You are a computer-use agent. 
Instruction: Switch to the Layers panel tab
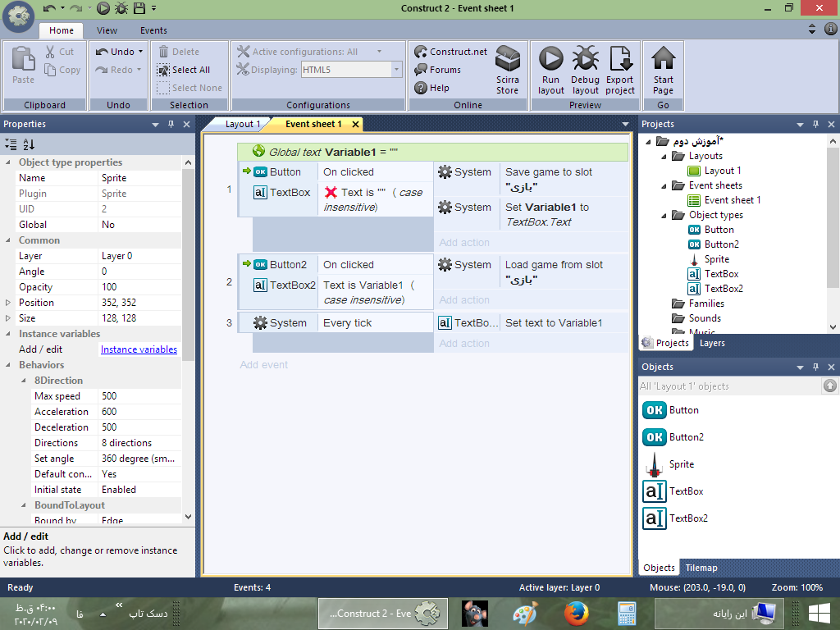coord(712,343)
